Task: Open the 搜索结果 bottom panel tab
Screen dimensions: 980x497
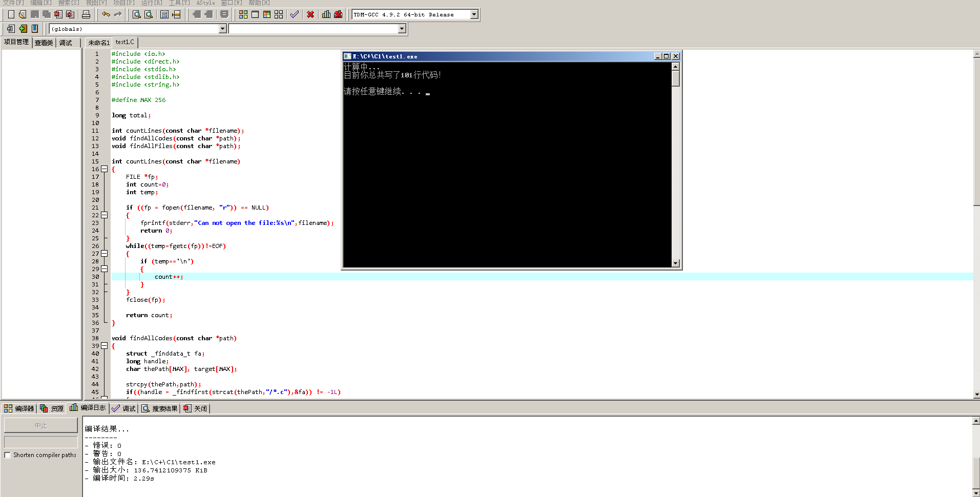Action: [x=160, y=408]
